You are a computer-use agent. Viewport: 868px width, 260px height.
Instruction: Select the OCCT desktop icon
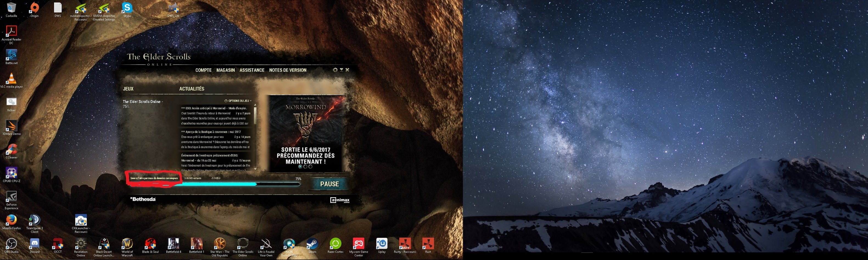(58, 245)
